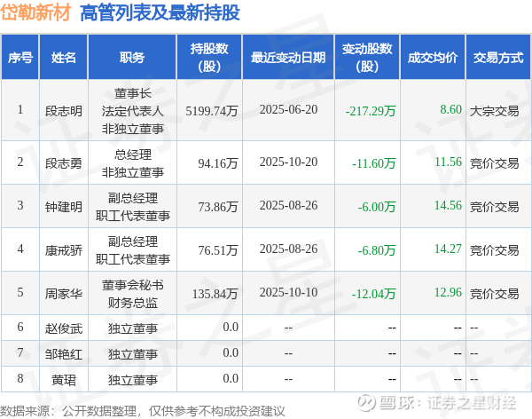Click the 董事会秘书 财务总监 position cell
Image resolution: width=532 pixels, height=419 pixels.
tap(132, 294)
